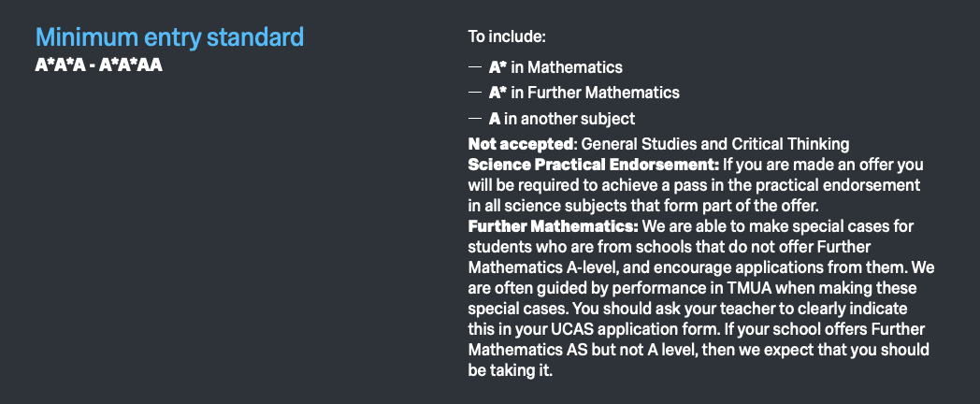Screen dimensions: 980x404
Task: Click 'Mathematics A-level, and encourage' line
Action: [x=701, y=268]
